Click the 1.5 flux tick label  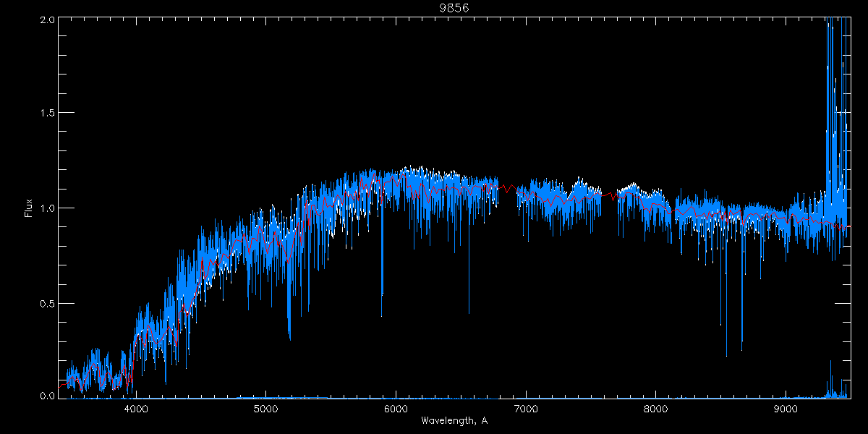[x=47, y=114]
